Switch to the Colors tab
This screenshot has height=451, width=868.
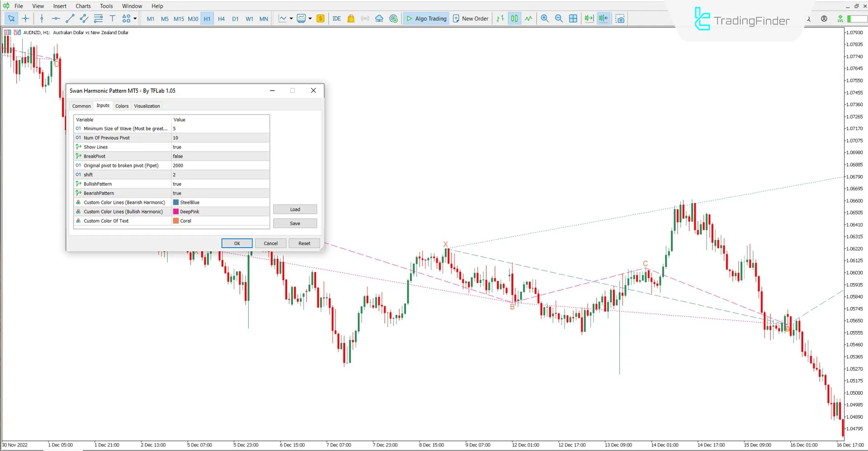coord(122,106)
